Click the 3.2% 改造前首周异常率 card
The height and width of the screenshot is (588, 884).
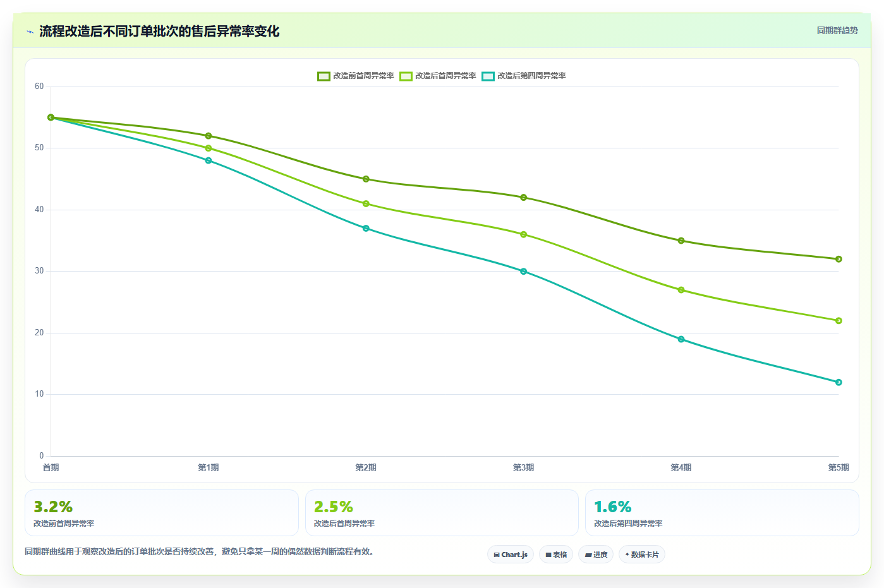coord(162,513)
